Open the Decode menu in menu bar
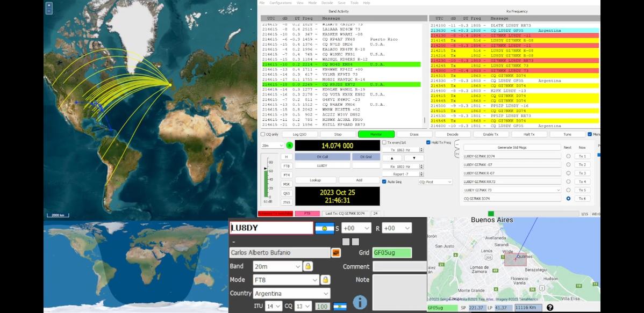 coord(327,3)
